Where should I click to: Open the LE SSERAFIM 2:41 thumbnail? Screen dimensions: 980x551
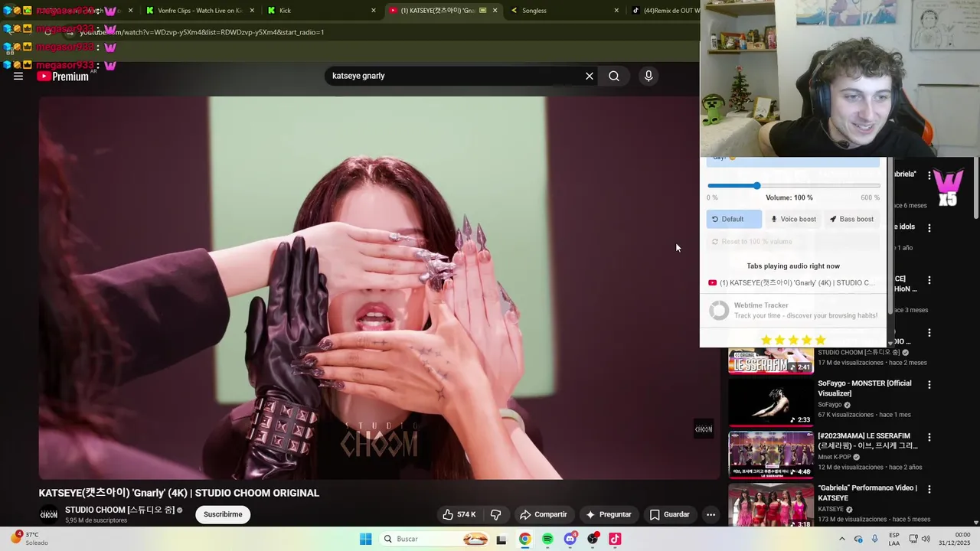[771, 361]
